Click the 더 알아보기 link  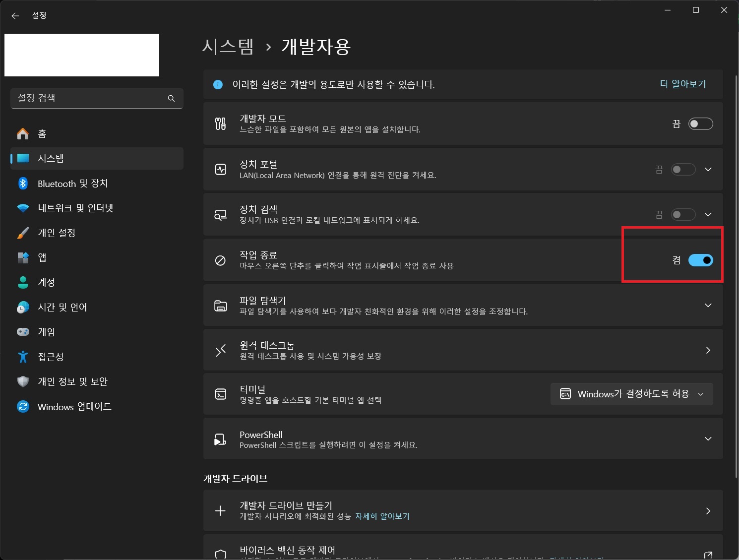pos(682,84)
